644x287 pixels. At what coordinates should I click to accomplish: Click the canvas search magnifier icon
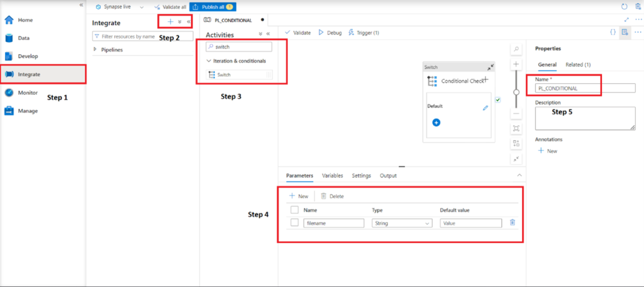click(x=516, y=49)
